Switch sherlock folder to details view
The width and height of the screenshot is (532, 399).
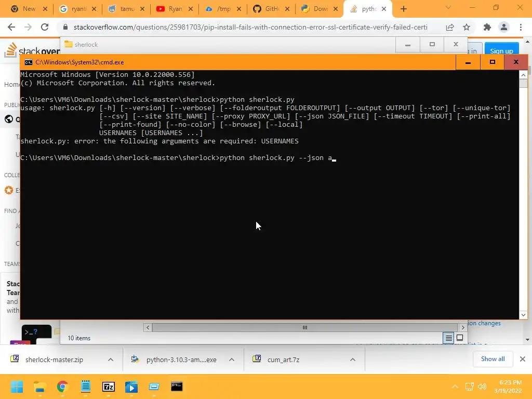pyautogui.click(x=448, y=338)
